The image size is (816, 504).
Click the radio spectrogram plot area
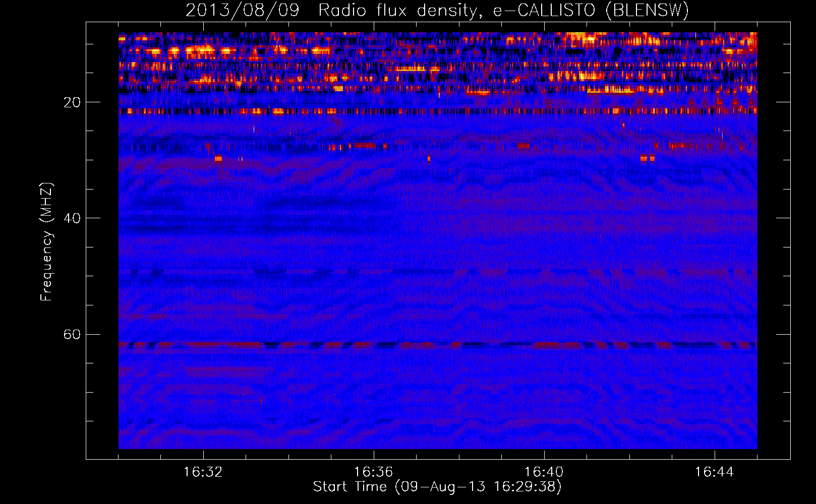438,240
